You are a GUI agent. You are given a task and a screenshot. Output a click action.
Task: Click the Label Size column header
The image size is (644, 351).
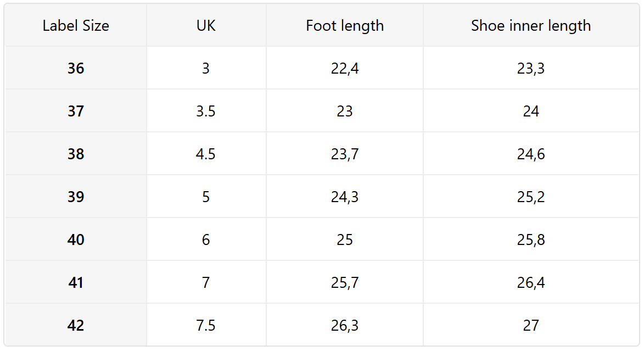pos(76,26)
